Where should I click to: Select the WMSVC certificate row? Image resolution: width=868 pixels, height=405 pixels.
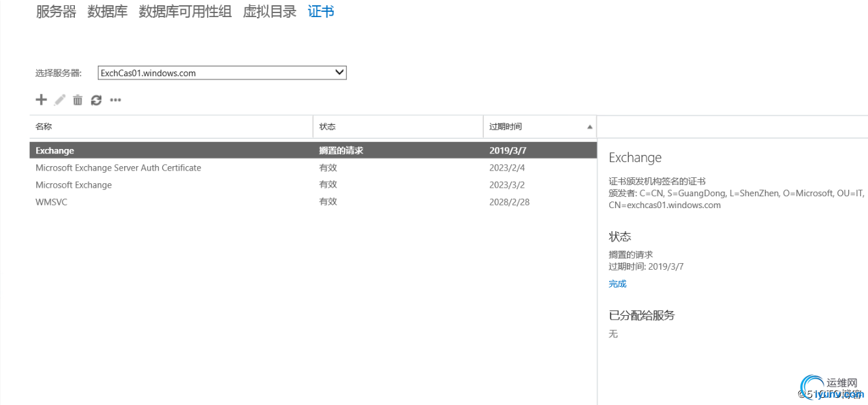coord(313,202)
